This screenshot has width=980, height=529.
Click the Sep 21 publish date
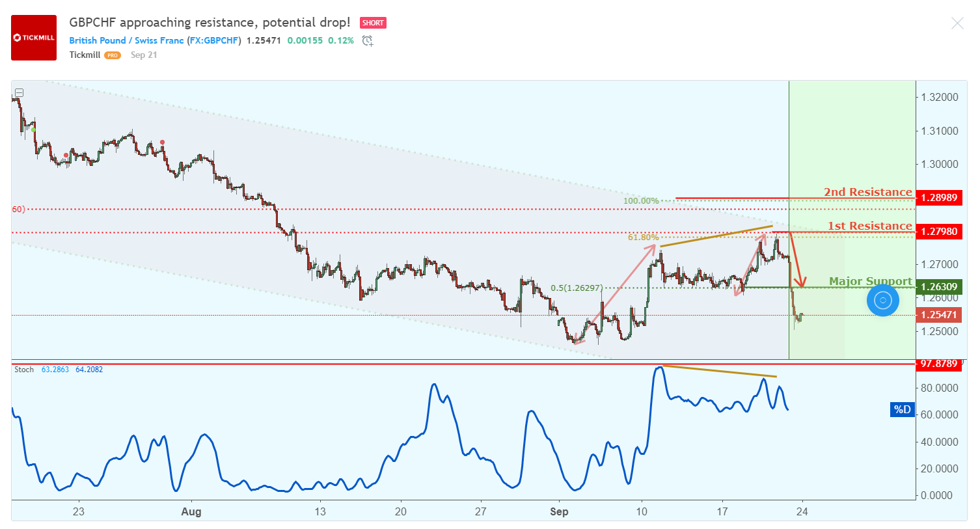click(144, 55)
